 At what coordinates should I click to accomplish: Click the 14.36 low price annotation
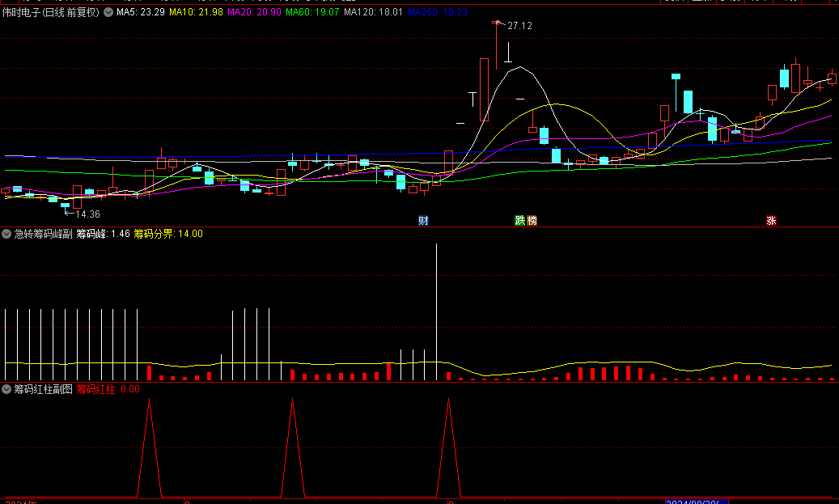[x=87, y=214]
